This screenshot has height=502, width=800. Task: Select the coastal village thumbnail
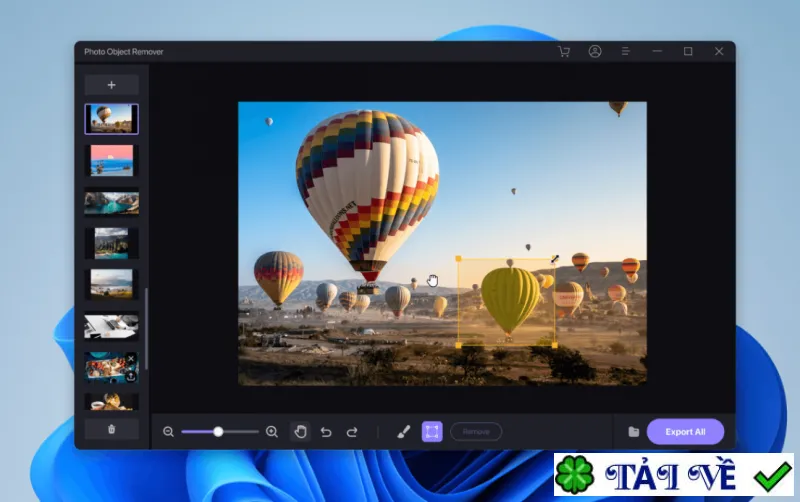pos(112,243)
